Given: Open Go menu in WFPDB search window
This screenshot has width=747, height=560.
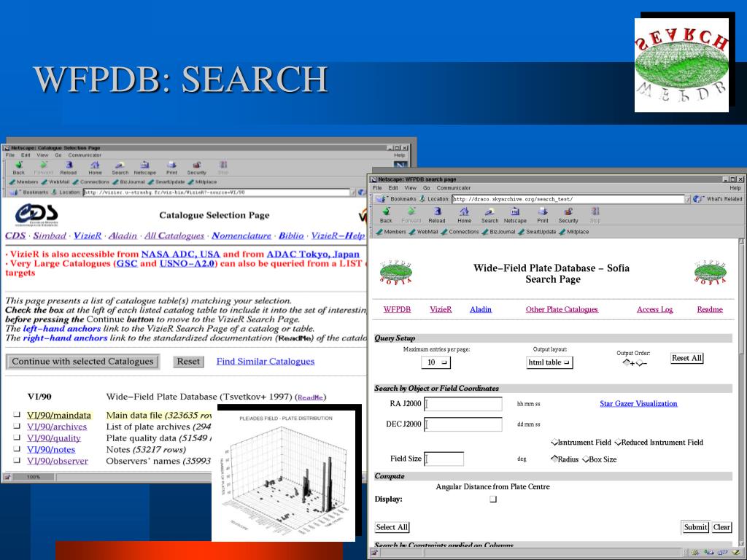Looking at the screenshot, I should pyautogui.click(x=426, y=188).
